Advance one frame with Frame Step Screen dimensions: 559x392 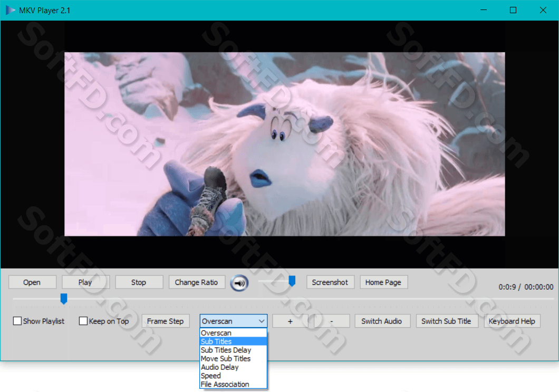coord(166,321)
